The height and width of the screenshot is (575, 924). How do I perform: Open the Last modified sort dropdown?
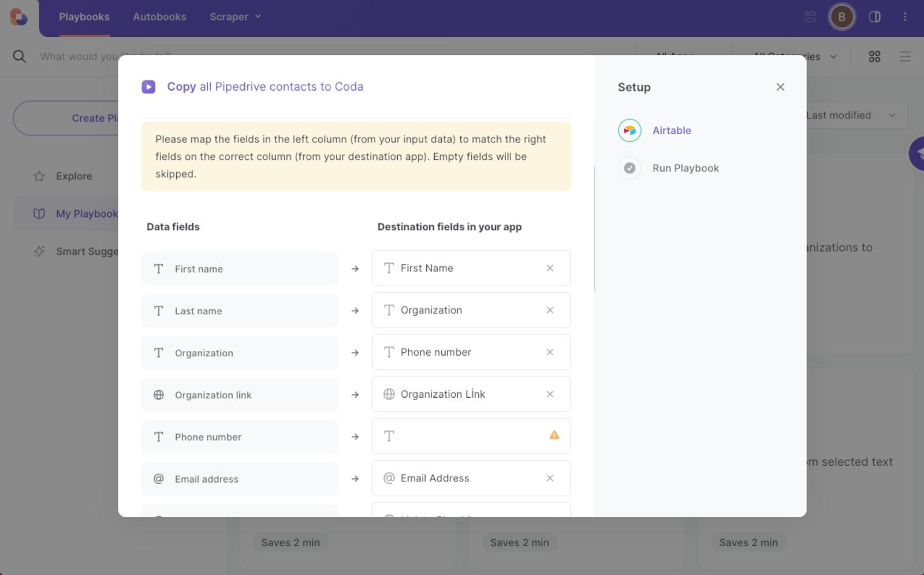[x=857, y=115]
